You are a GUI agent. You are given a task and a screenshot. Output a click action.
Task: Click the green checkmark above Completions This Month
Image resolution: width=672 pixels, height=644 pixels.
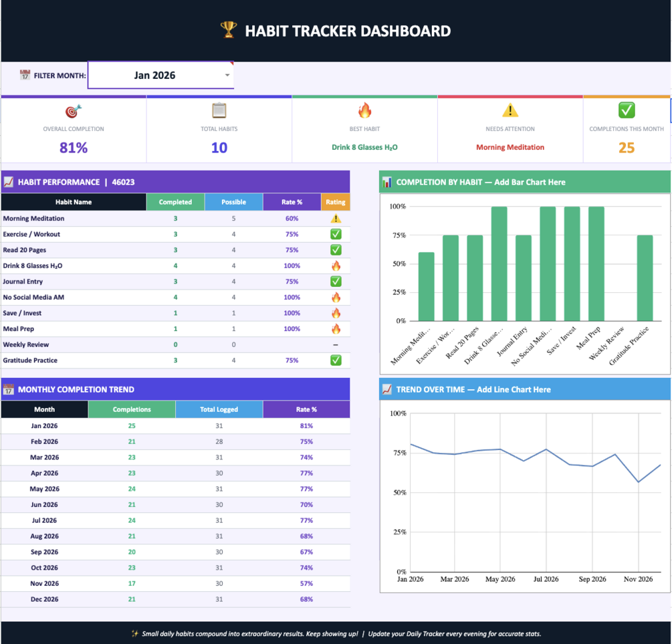tap(627, 110)
